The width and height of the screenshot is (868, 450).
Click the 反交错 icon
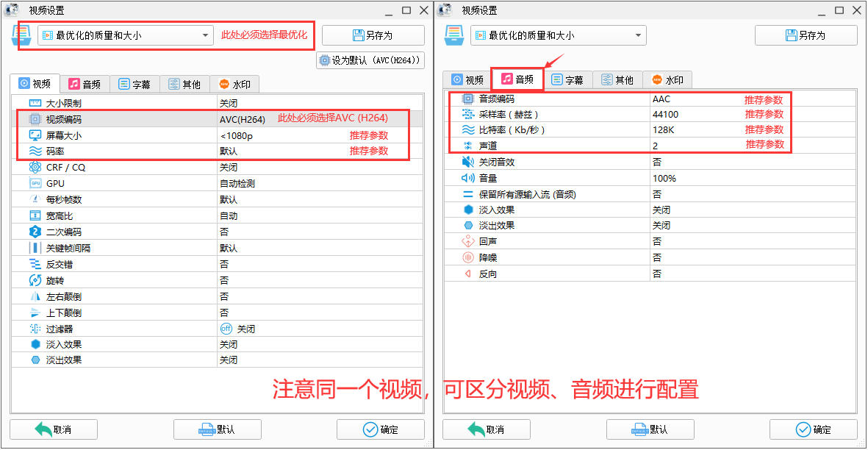[35, 264]
